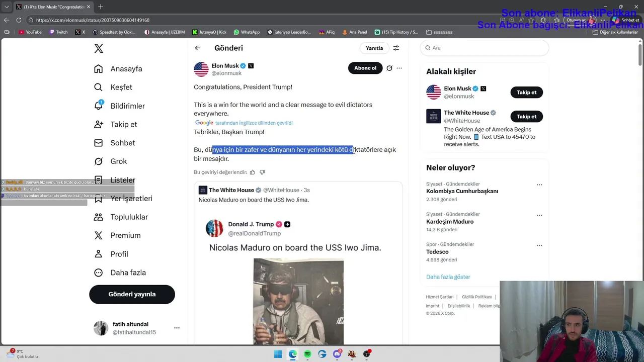The height and width of the screenshot is (362, 644).
Task: Open The White House avatar in Alakalı kişiler
Action: click(x=434, y=116)
